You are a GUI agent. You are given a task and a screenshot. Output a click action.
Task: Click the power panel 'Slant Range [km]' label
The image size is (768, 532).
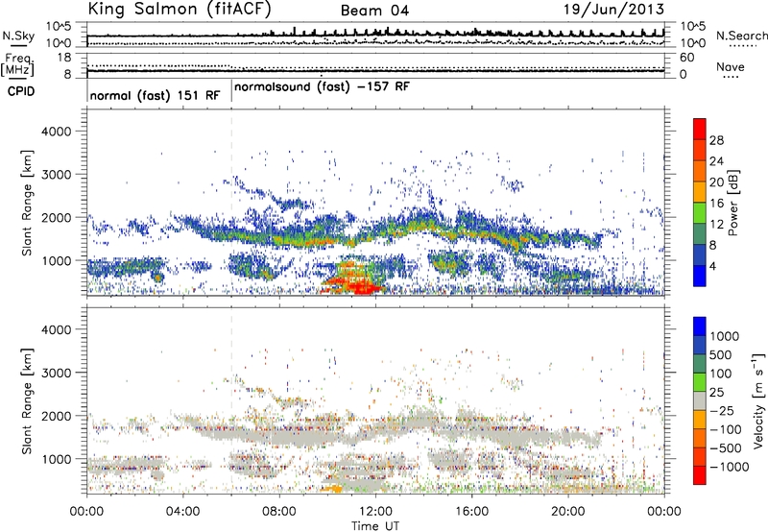point(27,203)
